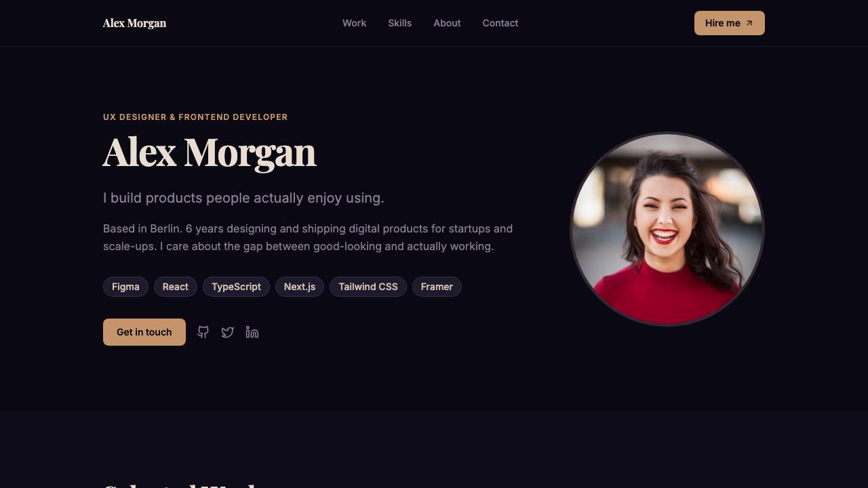The image size is (868, 488).
Task: Click the circular profile photo
Action: 667,229
